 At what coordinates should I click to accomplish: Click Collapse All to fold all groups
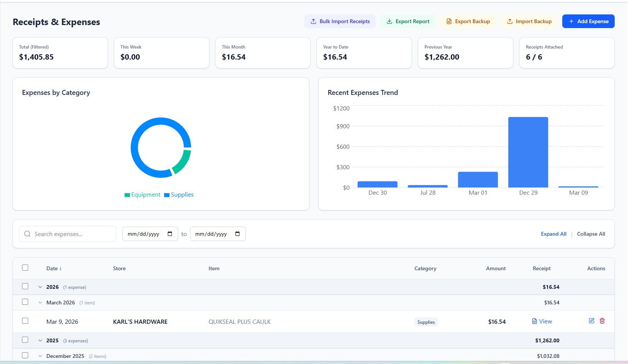591,234
